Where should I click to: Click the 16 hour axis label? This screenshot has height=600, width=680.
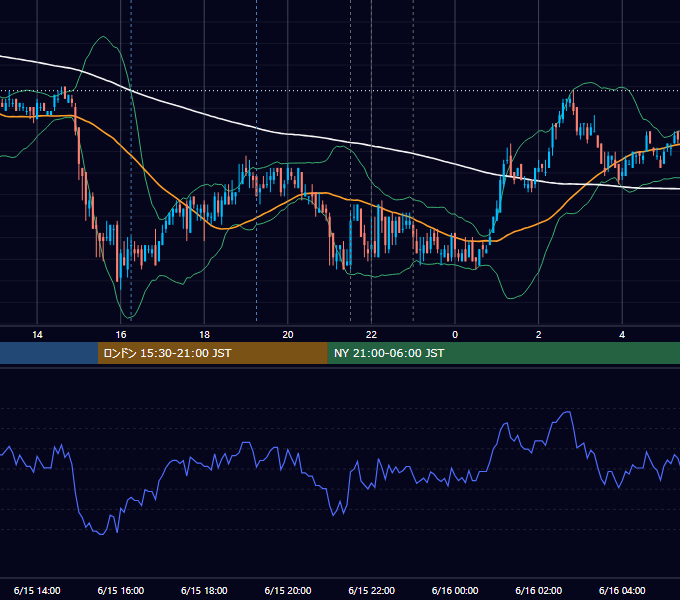tap(121, 335)
